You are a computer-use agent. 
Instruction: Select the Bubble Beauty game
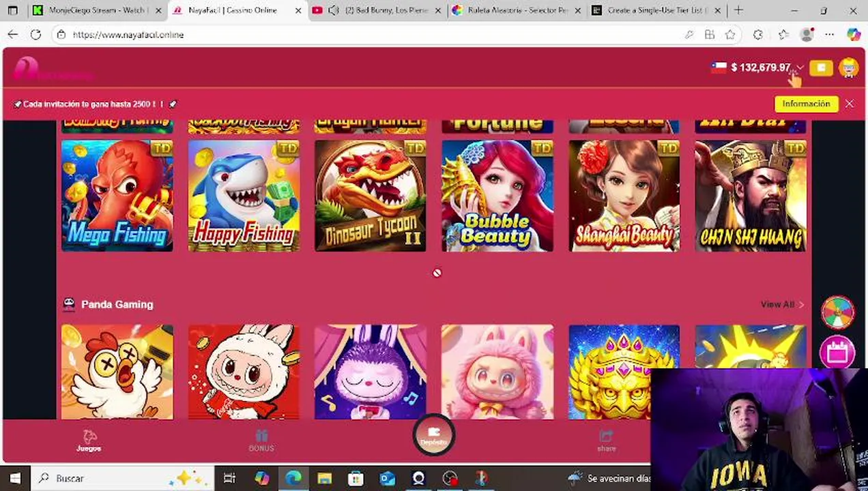click(497, 196)
